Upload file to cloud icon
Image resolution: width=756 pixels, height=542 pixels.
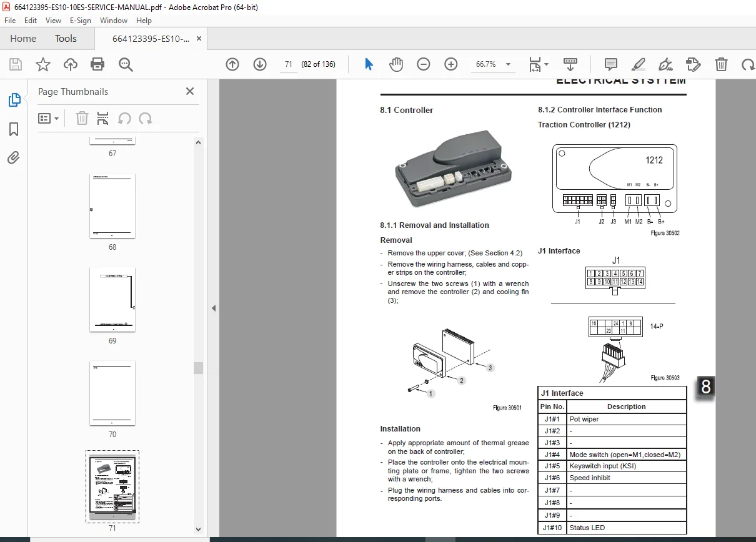pos(71,64)
